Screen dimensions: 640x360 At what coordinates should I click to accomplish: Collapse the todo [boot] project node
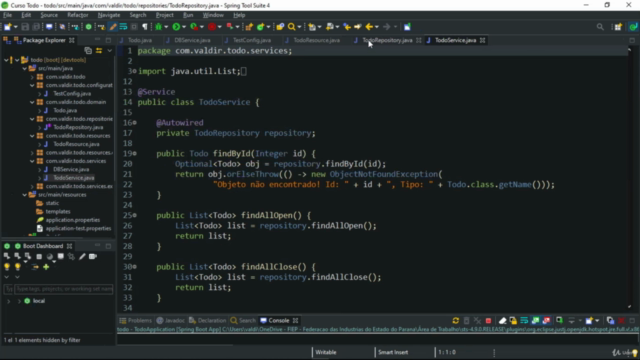[17, 60]
